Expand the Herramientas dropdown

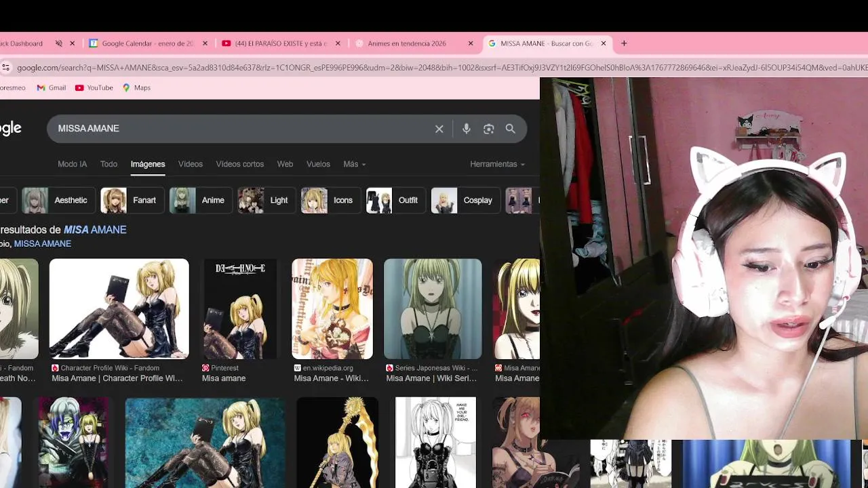498,164
